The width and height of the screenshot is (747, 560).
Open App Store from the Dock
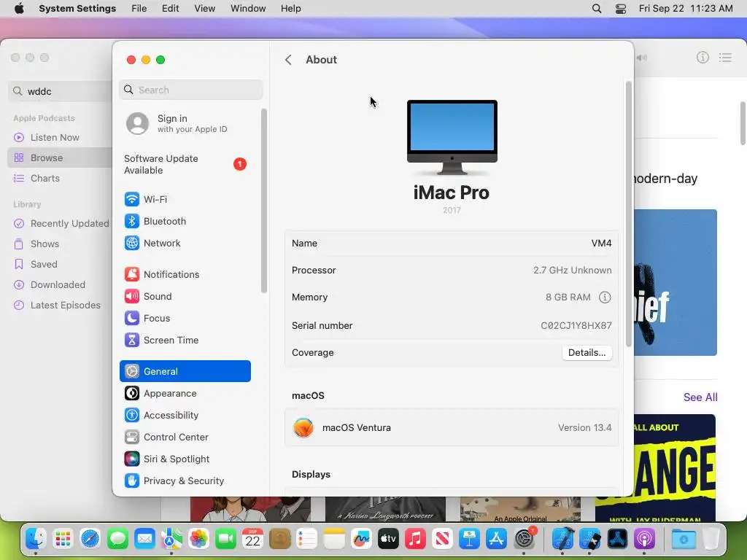496,539
